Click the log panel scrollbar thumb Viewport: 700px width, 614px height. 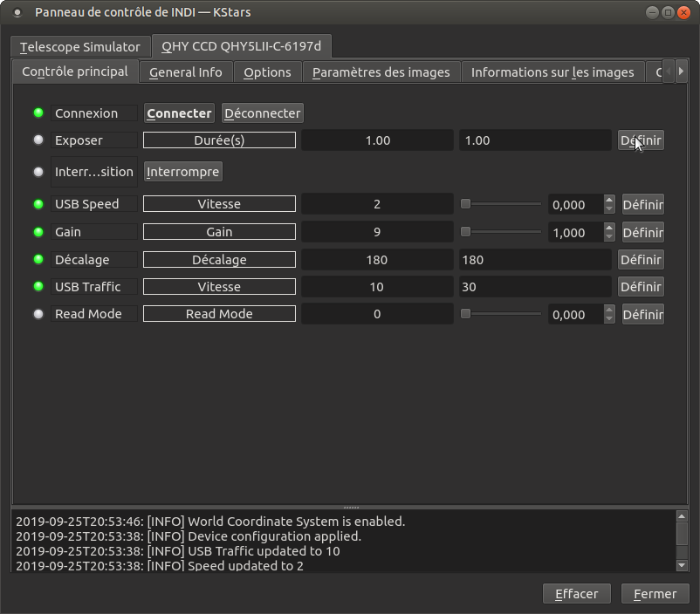(x=682, y=534)
